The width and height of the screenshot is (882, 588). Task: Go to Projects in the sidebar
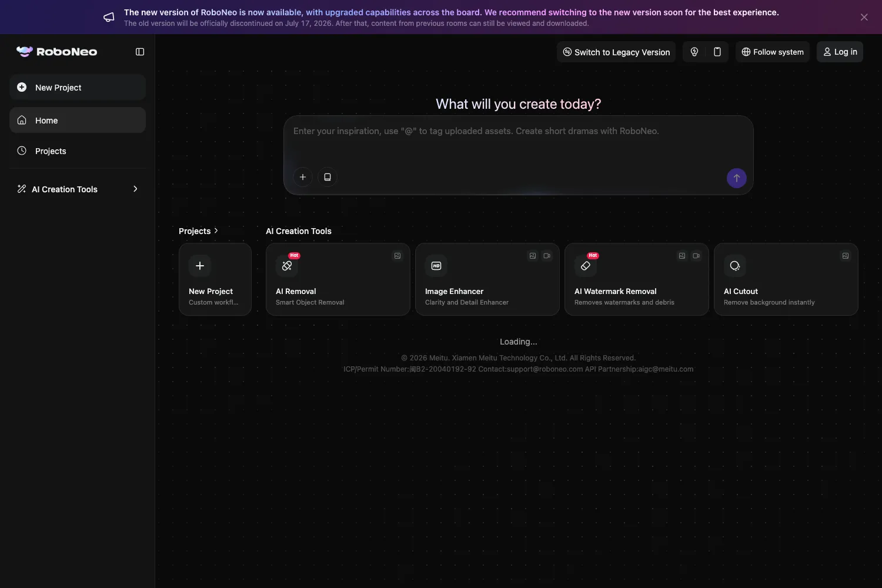[78, 151]
